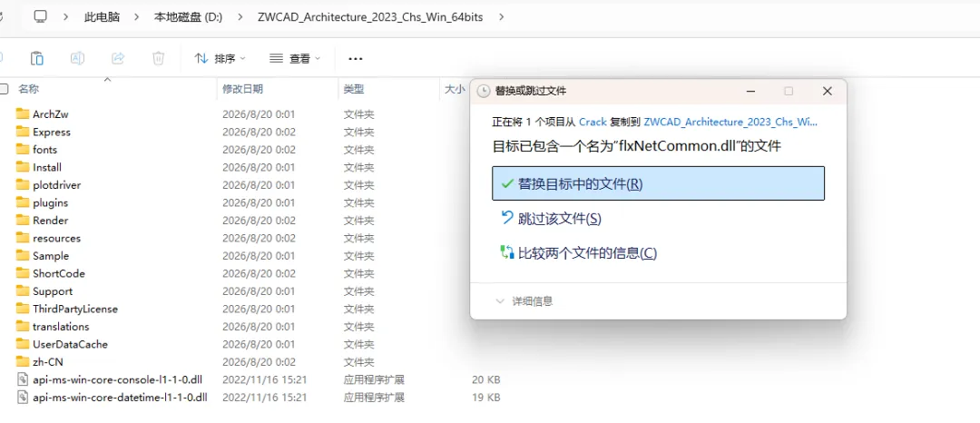Click the 19 KB size cell
The image size is (980, 423).
coord(485,397)
